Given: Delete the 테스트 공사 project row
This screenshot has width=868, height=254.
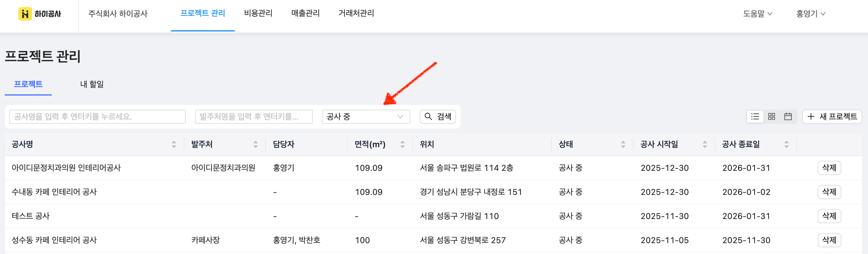Looking at the screenshot, I should tap(829, 216).
